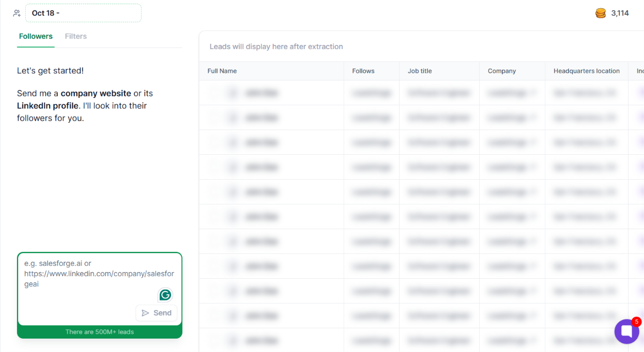Image resolution: width=644 pixels, height=352 pixels.
Task: Click Leads will display here after extraction text
Action: click(276, 46)
